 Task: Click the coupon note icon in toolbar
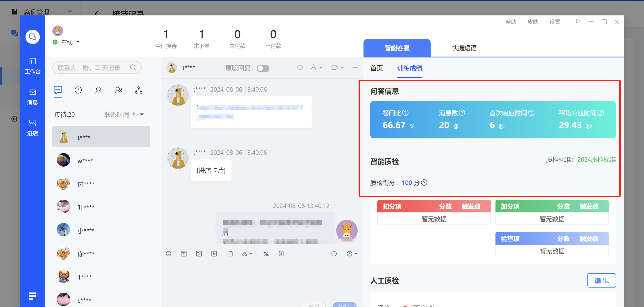tap(281, 254)
